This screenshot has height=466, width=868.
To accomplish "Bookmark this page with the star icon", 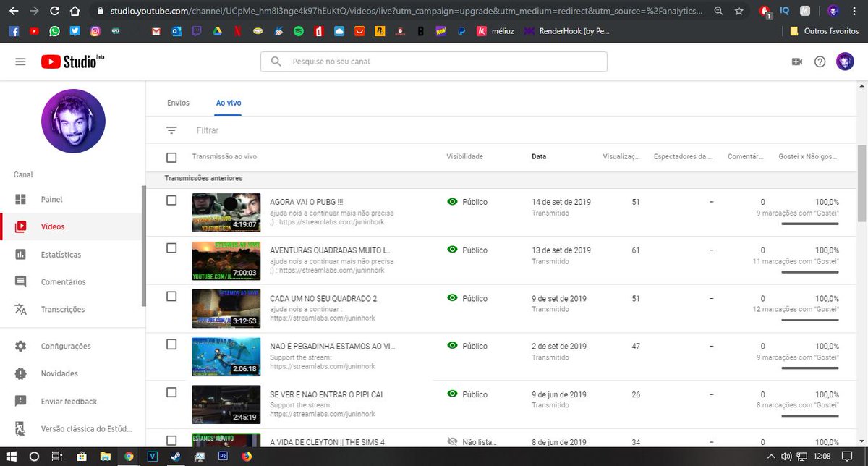I will tap(739, 12).
